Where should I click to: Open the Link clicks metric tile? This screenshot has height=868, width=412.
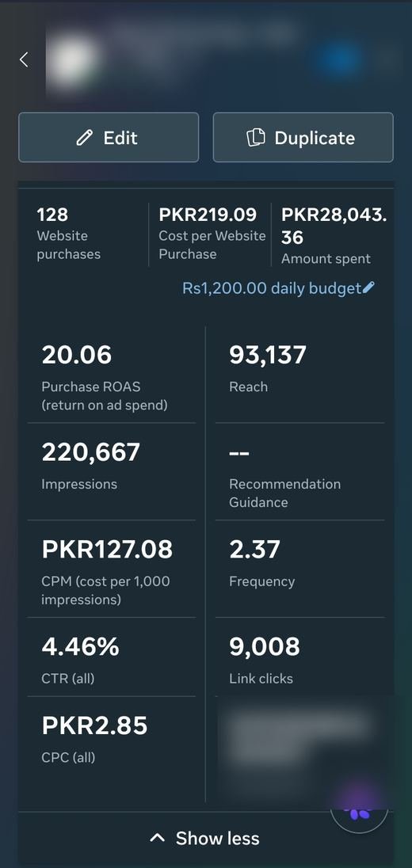click(299, 657)
